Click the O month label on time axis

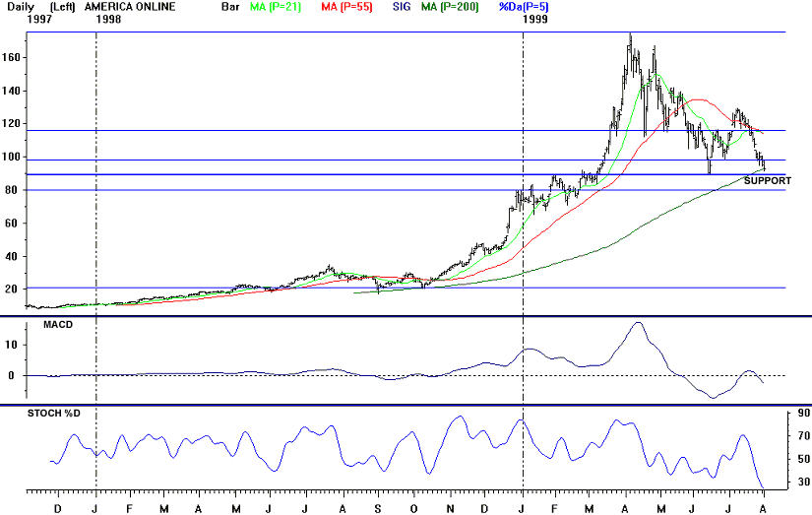(413, 509)
